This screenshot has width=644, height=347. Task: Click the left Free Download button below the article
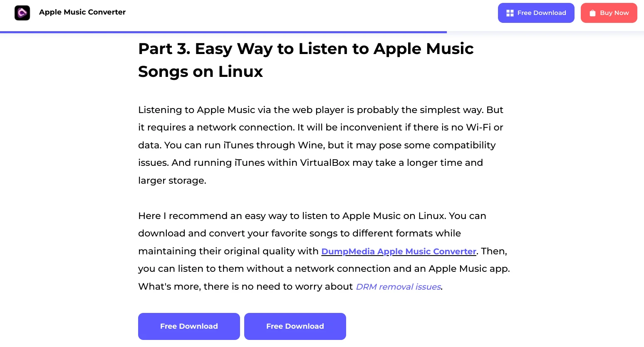click(x=189, y=326)
